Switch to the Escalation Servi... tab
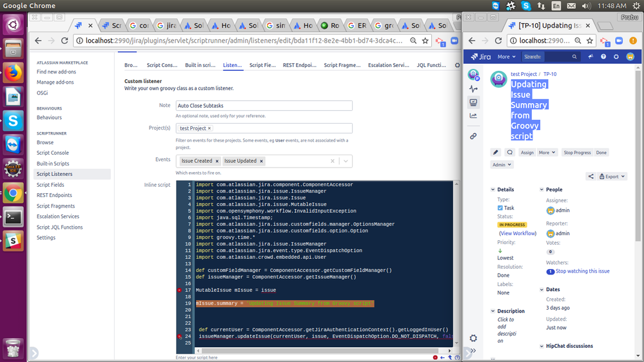This screenshot has width=644, height=362. [x=389, y=65]
